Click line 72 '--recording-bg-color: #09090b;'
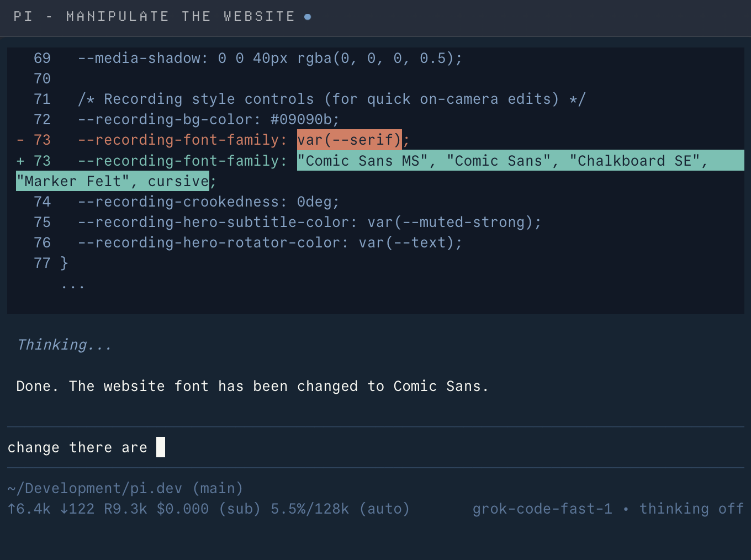The height and width of the screenshot is (560, 751). coord(208,120)
